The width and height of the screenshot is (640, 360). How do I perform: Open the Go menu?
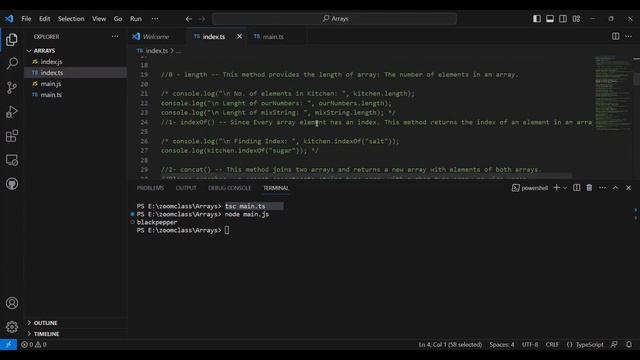tap(118, 19)
